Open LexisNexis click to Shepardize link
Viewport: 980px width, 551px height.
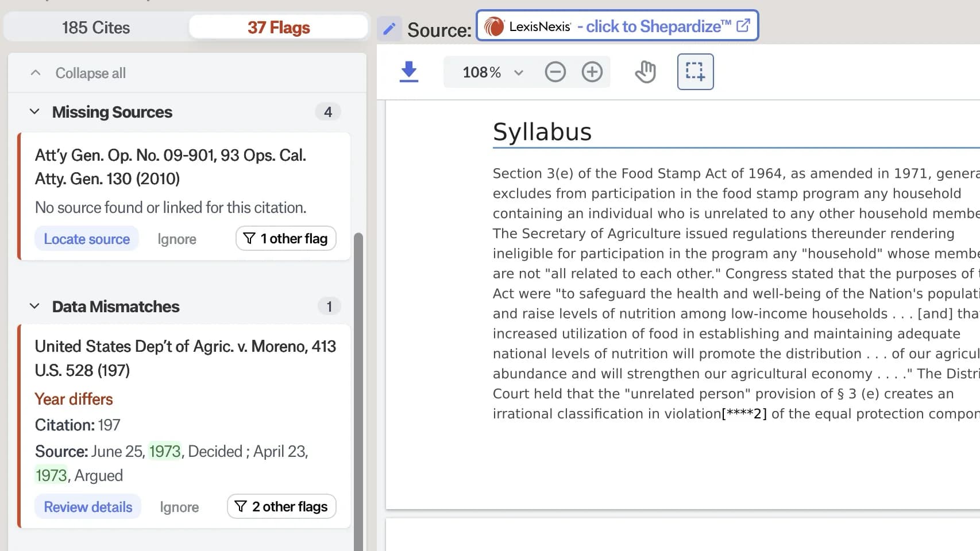618,26
